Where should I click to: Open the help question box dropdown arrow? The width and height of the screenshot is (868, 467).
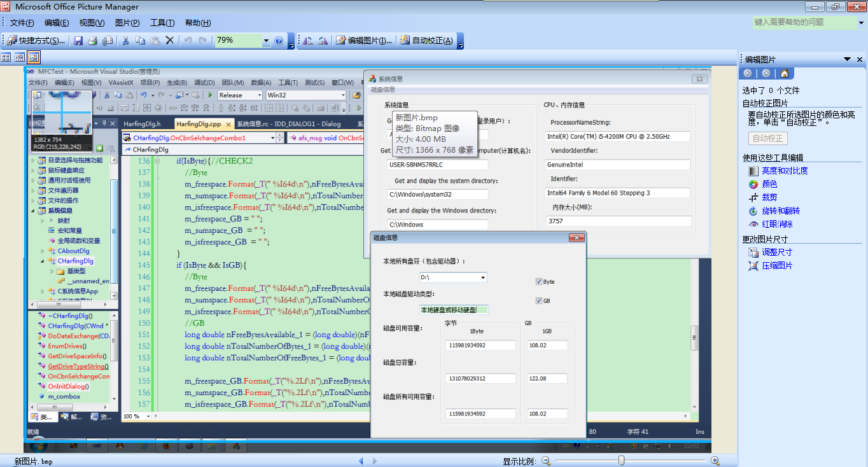point(861,22)
